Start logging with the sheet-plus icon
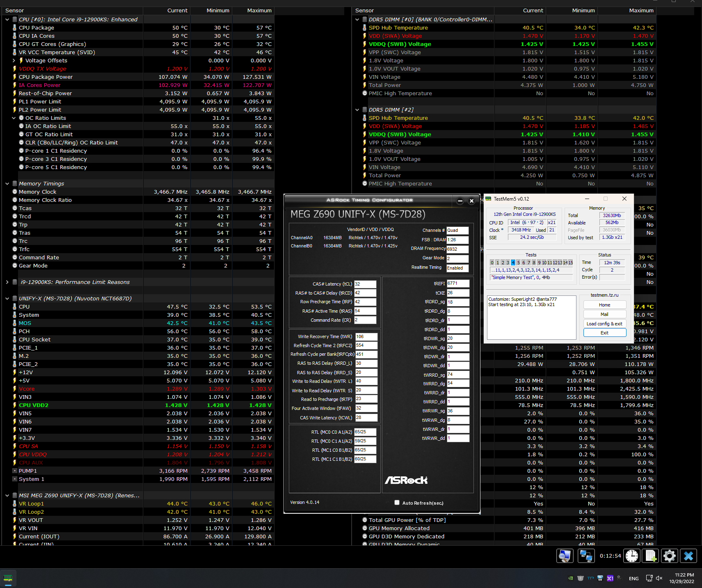Screen dimensions: 702x588 tap(651, 556)
